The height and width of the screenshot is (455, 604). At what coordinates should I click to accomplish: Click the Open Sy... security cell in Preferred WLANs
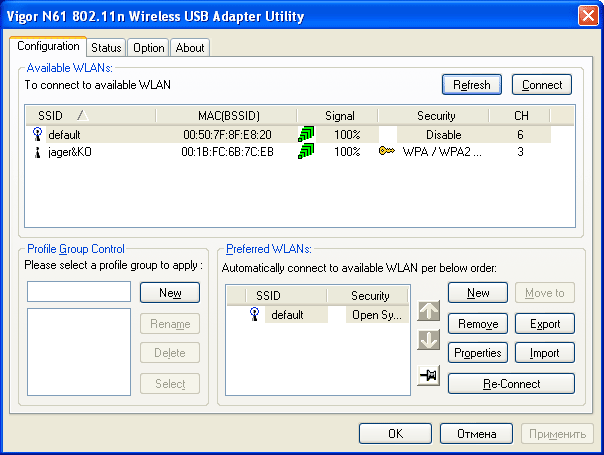(x=377, y=315)
